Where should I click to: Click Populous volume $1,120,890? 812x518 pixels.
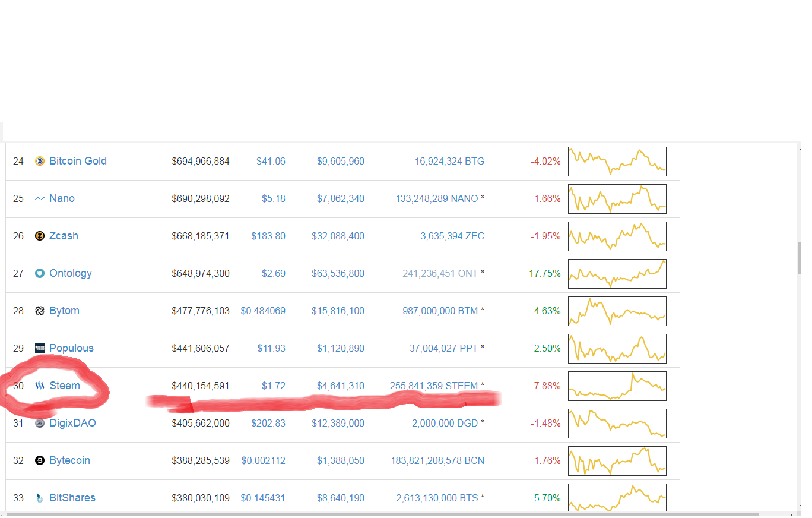[341, 348]
